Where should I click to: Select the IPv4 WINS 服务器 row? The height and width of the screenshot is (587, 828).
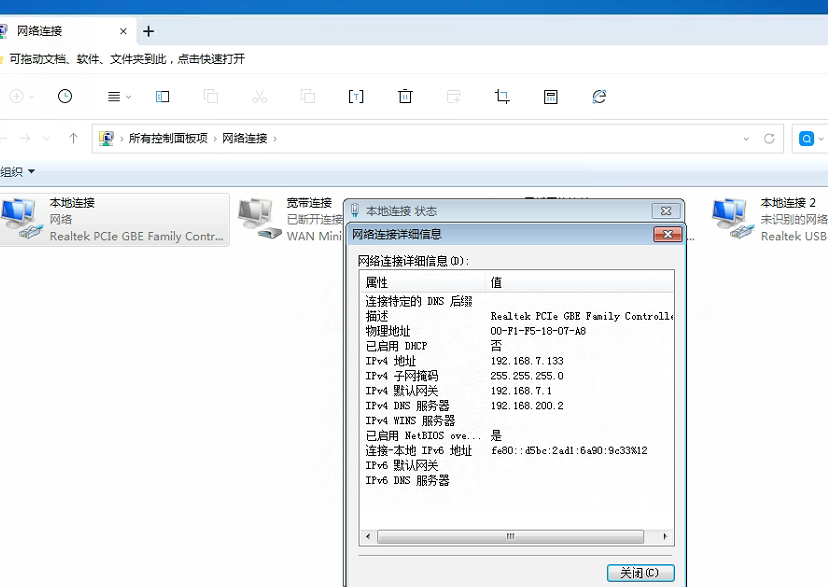click(x=518, y=421)
